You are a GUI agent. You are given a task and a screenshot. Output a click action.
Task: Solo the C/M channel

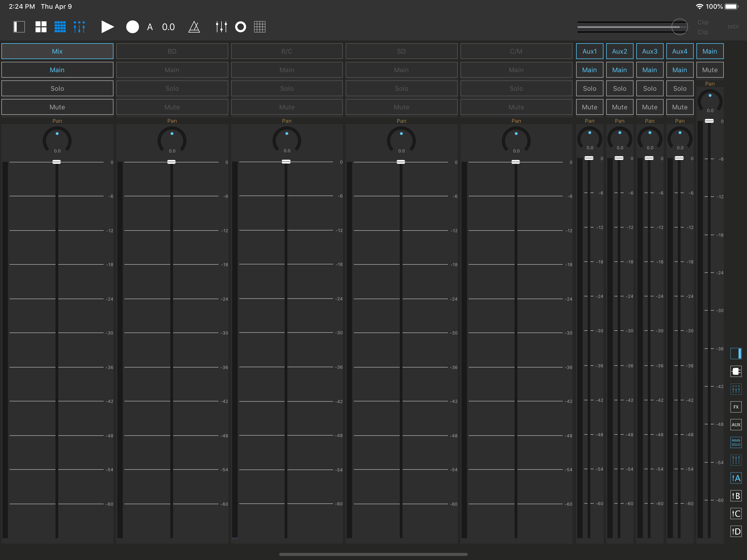(x=516, y=89)
